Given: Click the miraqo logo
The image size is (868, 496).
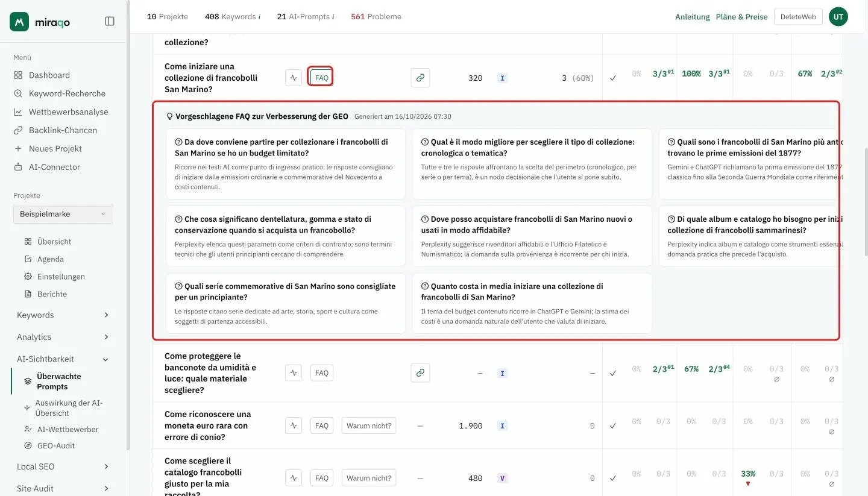Looking at the screenshot, I should pos(40,22).
